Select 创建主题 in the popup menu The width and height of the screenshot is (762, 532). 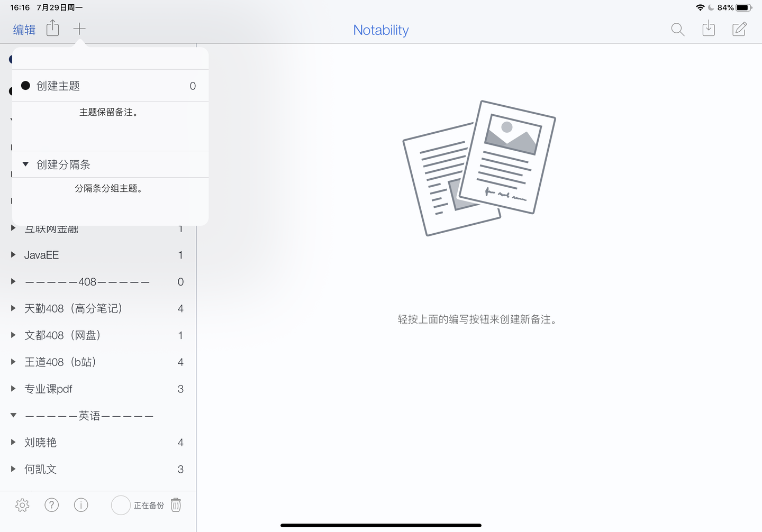[110, 86]
